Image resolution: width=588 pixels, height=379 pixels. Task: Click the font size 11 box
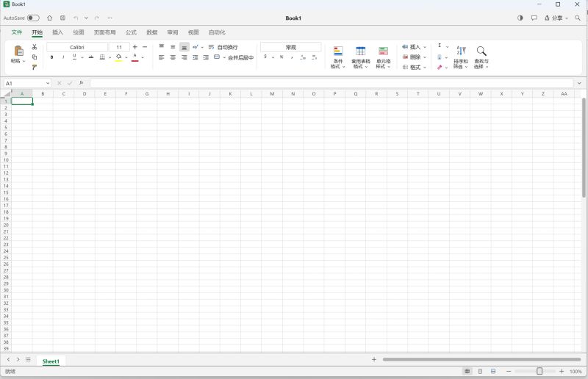click(x=119, y=47)
